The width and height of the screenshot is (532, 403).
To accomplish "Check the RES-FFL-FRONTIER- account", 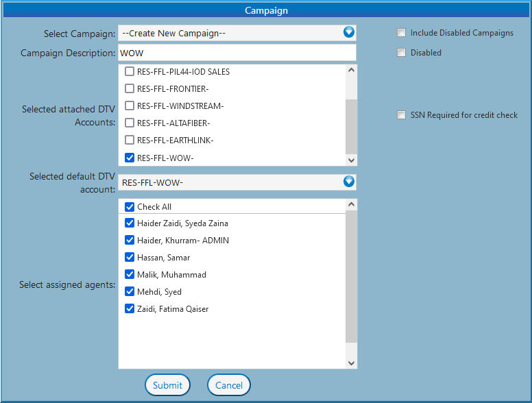I will point(130,88).
